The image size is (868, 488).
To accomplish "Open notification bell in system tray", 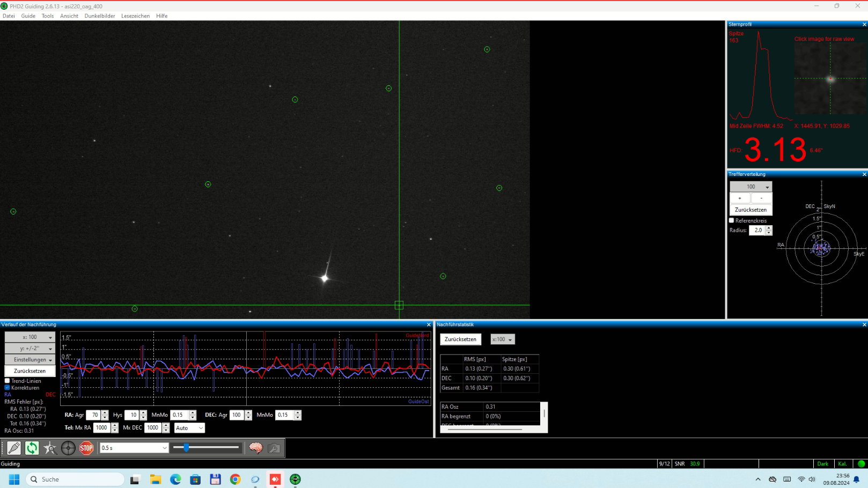I will coord(857,479).
